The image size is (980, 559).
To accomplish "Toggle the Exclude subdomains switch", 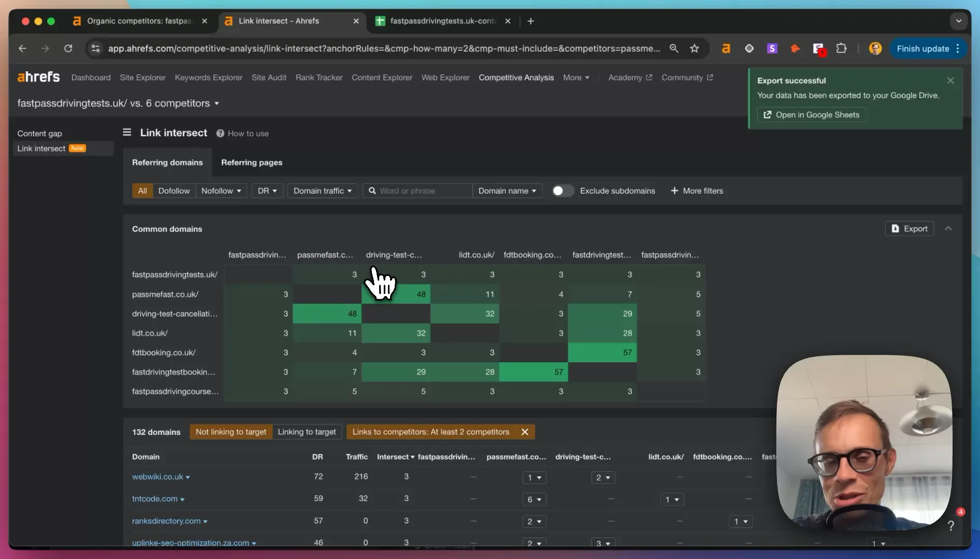I will pyautogui.click(x=563, y=191).
